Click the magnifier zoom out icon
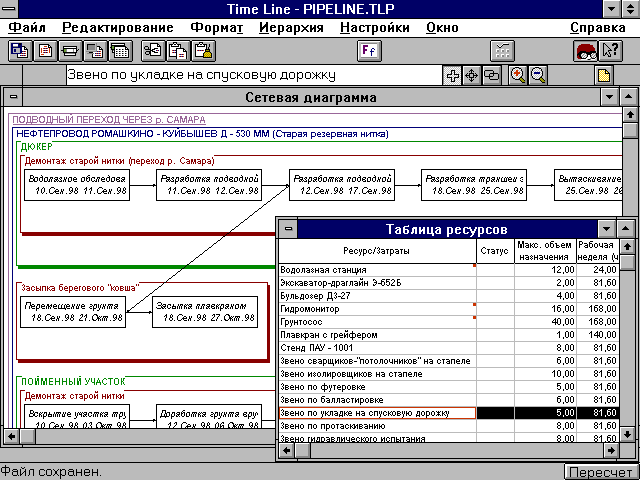 pyautogui.click(x=538, y=75)
